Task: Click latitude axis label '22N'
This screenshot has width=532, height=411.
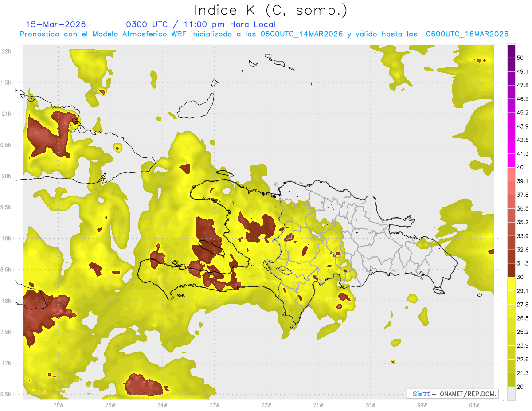Action: [7, 51]
